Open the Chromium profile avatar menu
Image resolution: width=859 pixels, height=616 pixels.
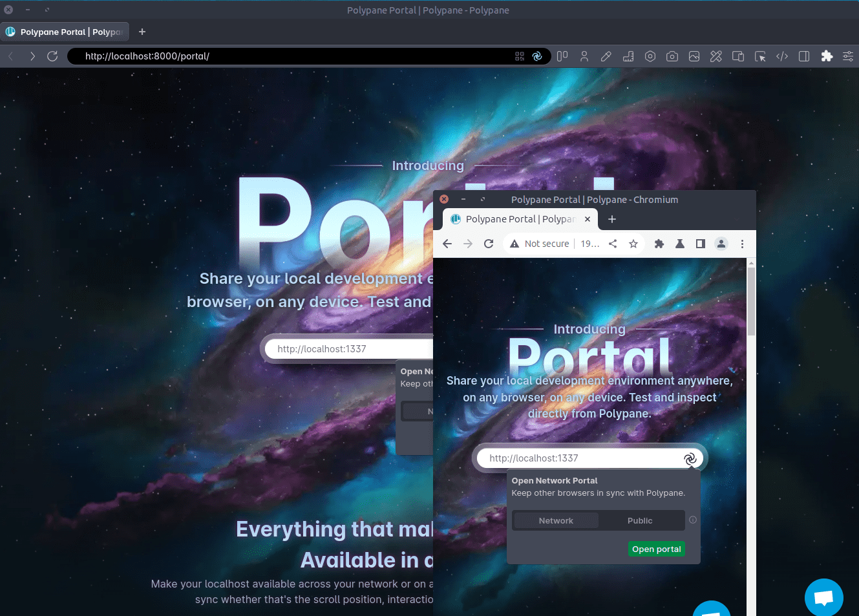[x=721, y=244]
